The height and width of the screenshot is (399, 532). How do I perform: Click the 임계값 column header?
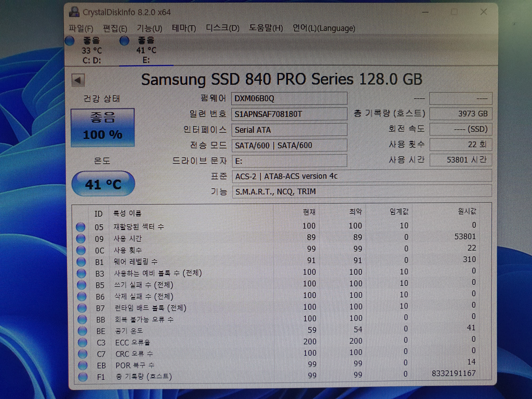(399, 211)
